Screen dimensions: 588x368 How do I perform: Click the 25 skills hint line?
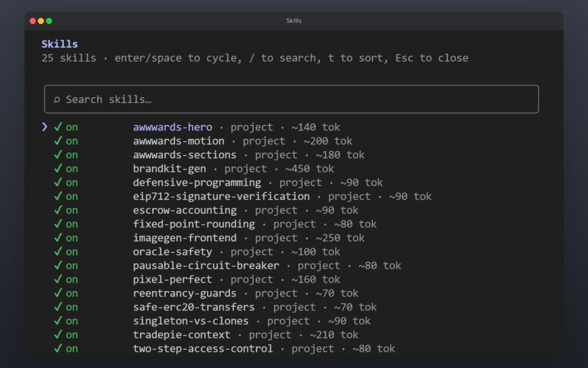[255, 58]
